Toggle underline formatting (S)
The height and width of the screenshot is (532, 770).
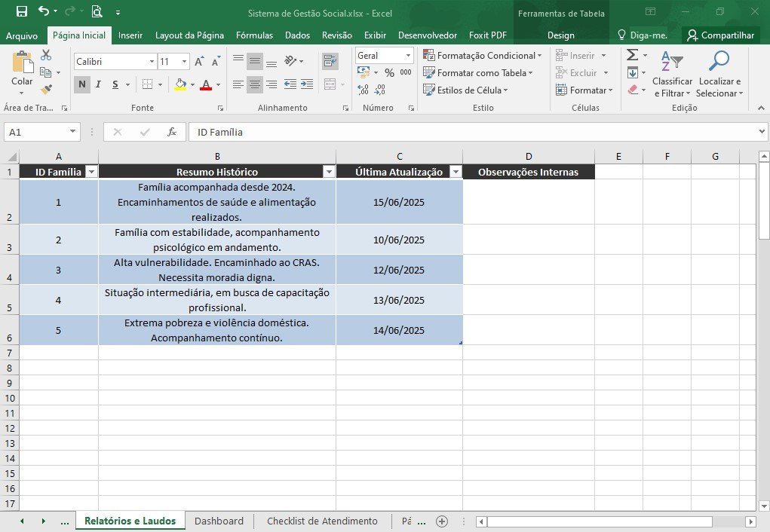115,84
